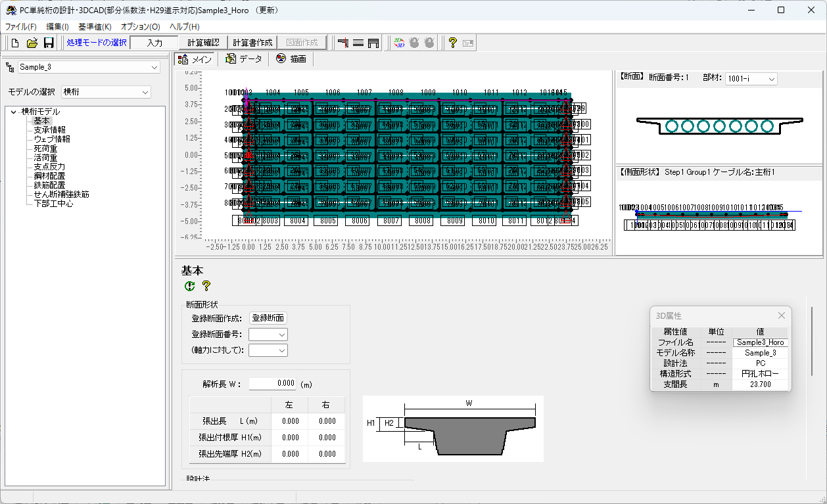The image size is (827, 504).
Task: Click the red-marked girder view icon in toolbar
Action: pyautogui.click(x=343, y=43)
